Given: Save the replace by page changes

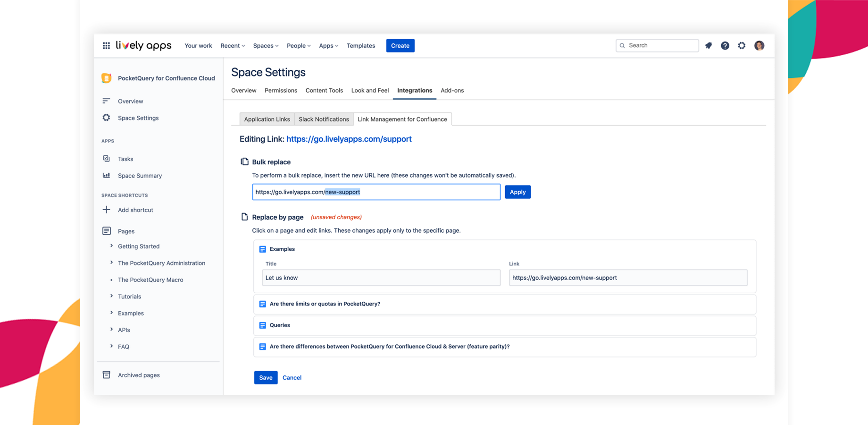Looking at the screenshot, I should [266, 377].
